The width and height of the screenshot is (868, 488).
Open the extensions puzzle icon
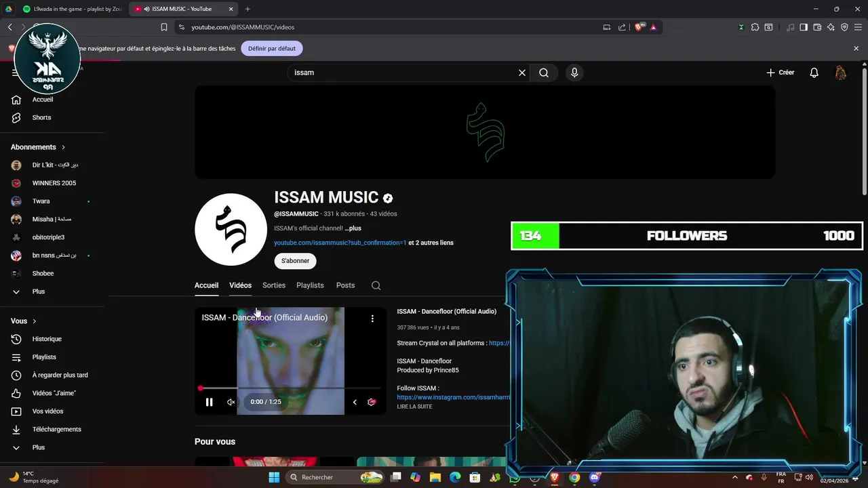pyautogui.click(x=755, y=27)
